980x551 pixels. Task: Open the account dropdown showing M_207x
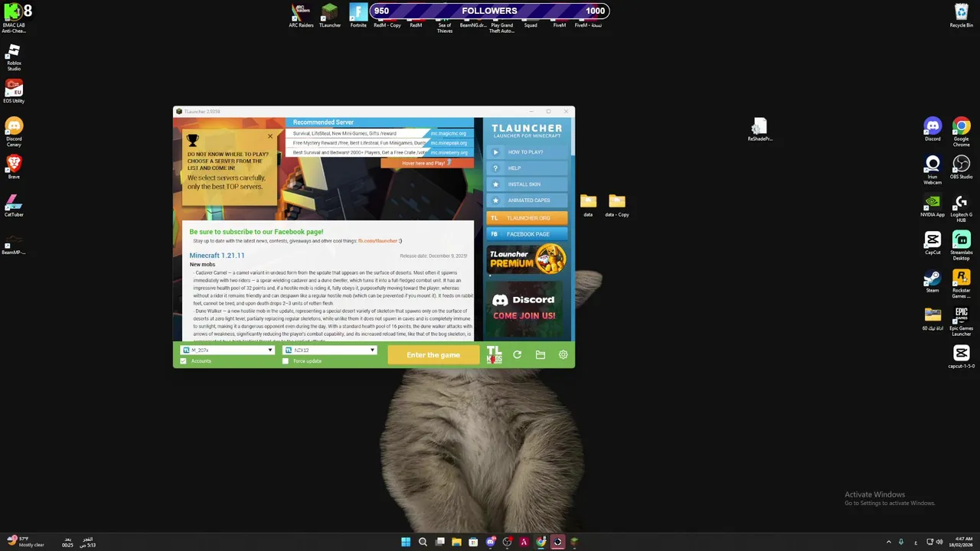pos(227,350)
